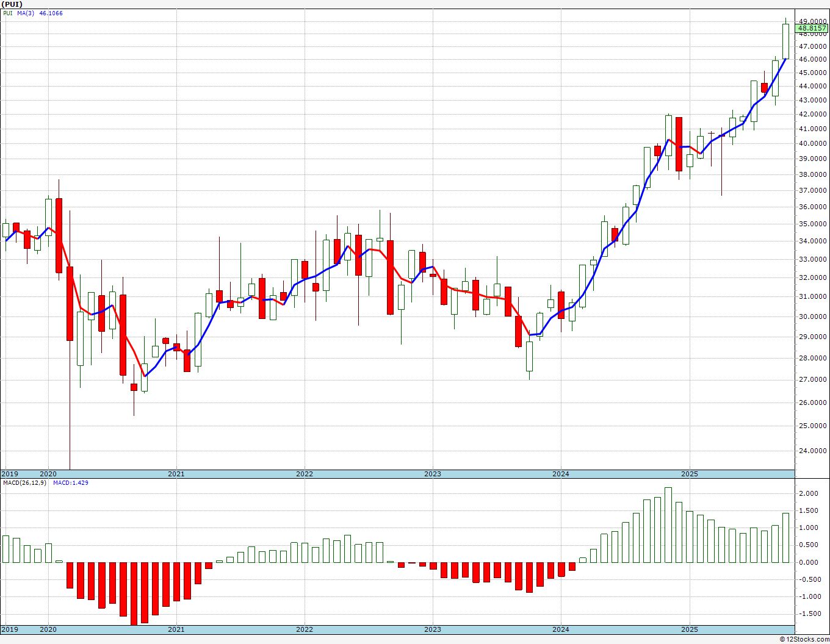Click 2019 on the MACD panel time axis
The height and width of the screenshot is (644, 830).
tap(10, 629)
